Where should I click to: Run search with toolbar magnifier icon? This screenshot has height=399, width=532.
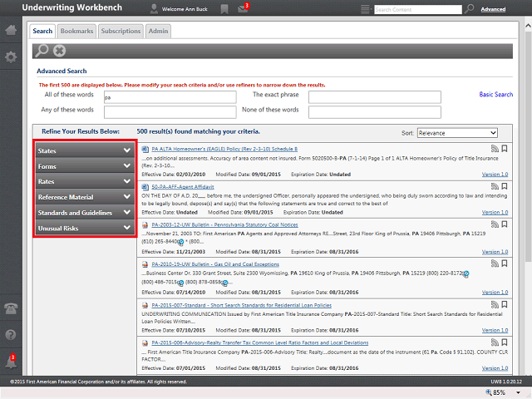42,51
